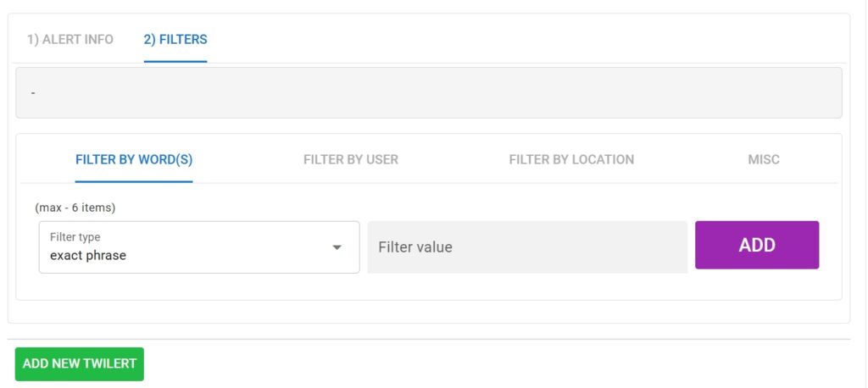Click the underline below FILTER BY WORD(S)

(x=134, y=181)
